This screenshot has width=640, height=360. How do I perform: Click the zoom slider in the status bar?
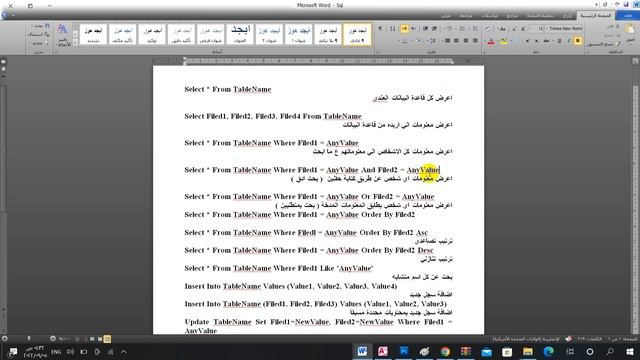click(29, 338)
